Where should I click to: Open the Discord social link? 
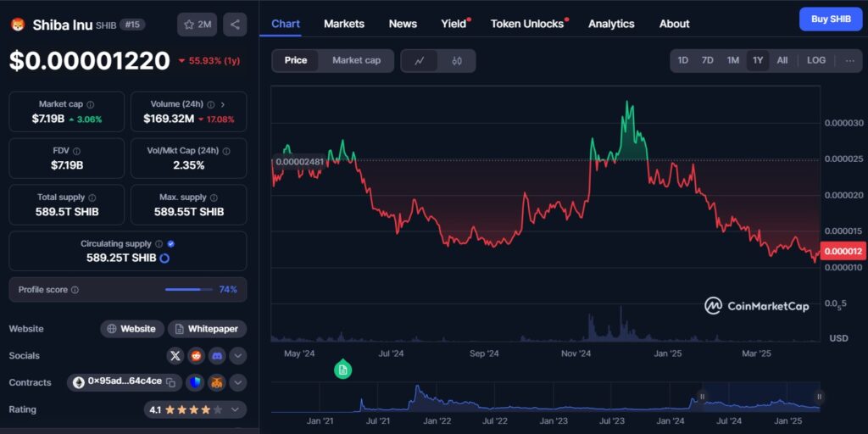coord(217,356)
